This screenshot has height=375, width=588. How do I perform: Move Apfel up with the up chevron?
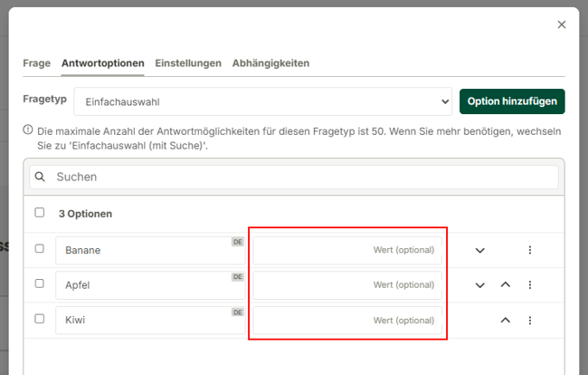(x=506, y=284)
